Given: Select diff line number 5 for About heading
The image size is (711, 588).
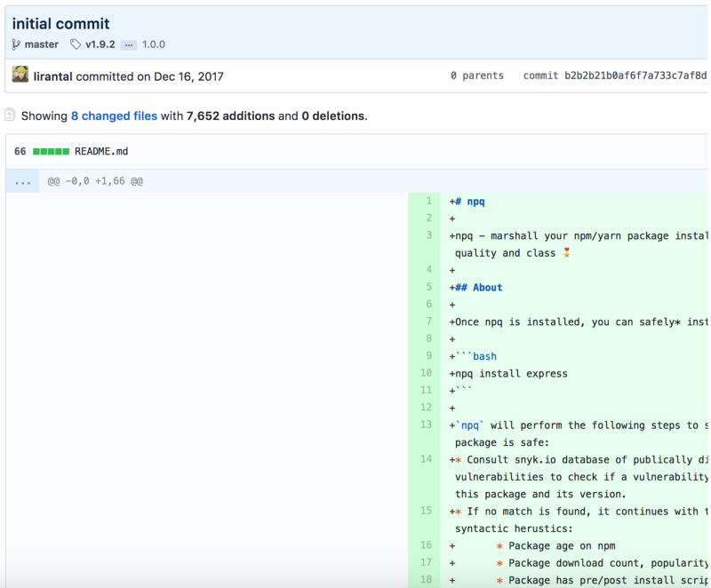Looking at the screenshot, I should pos(427,288).
